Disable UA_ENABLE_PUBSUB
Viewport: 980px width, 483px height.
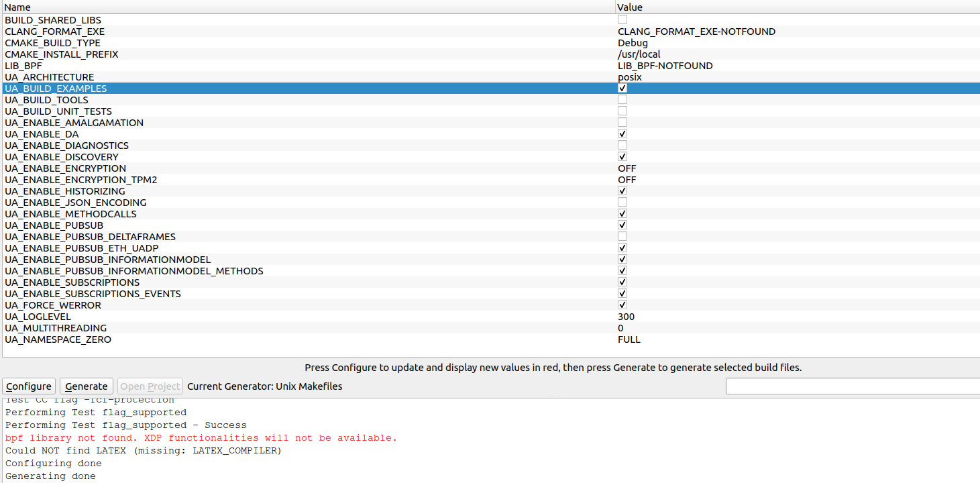tap(622, 224)
